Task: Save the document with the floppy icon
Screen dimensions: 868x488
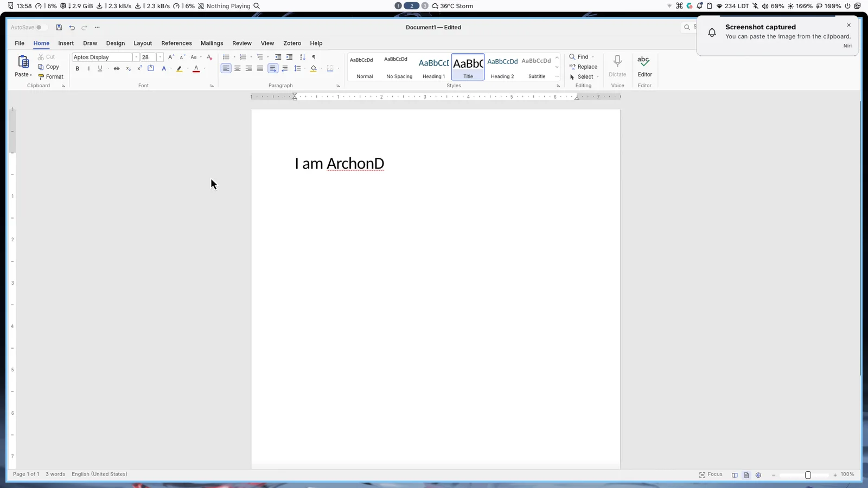Action: (x=59, y=28)
